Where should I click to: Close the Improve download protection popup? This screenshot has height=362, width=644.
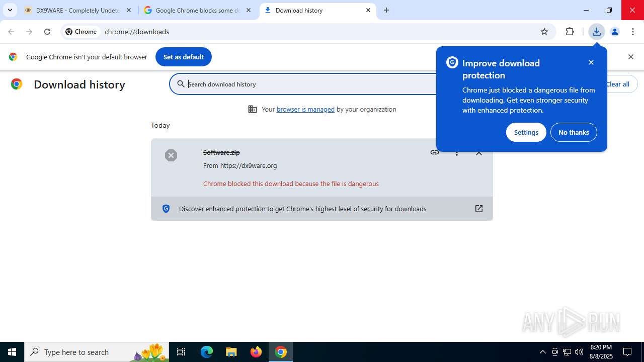pyautogui.click(x=591, y=62)
